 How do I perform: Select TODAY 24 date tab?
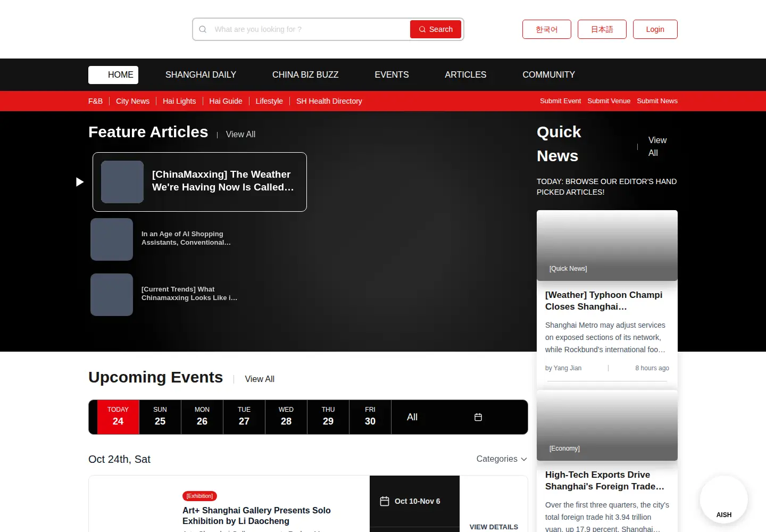click(118, 417)
